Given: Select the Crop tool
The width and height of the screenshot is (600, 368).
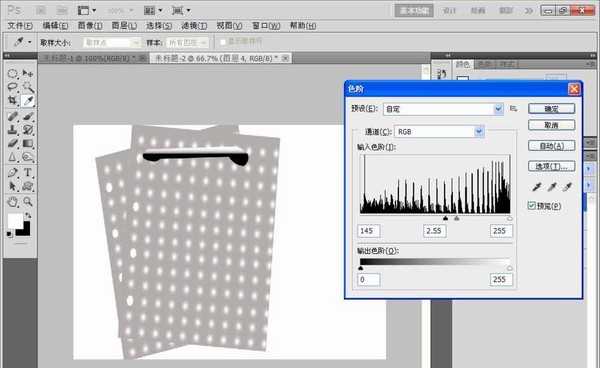Looking at the screenshot, I should click(13, 101).
